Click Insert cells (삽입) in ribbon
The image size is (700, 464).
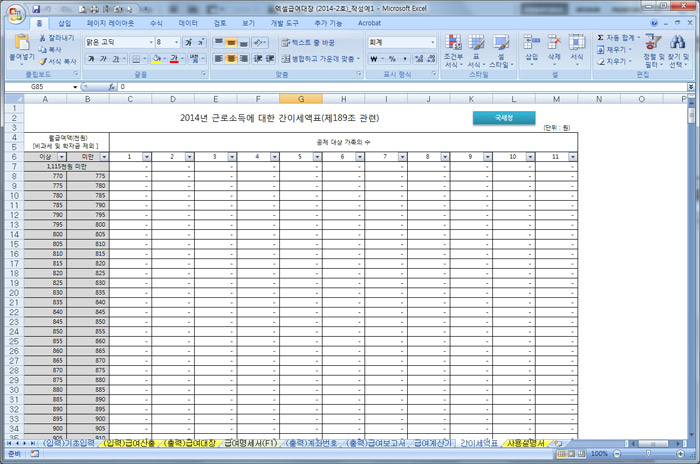click(x=531, y=50)
